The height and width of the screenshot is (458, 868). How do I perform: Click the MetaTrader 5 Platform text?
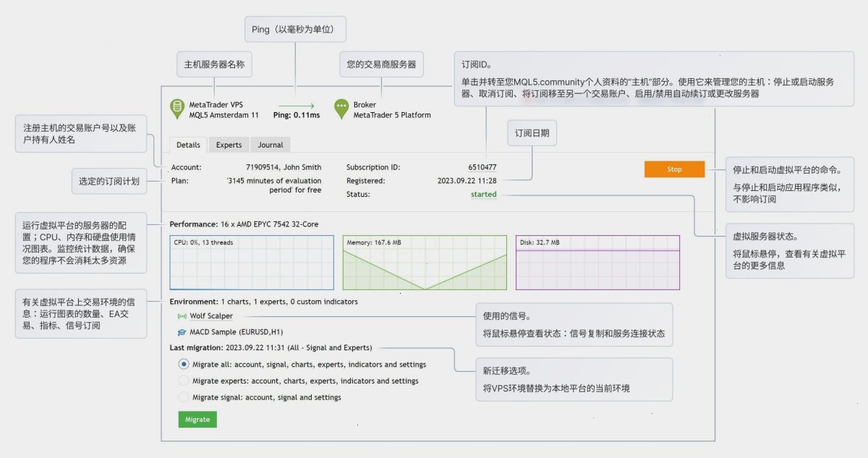tap(392, 115)
